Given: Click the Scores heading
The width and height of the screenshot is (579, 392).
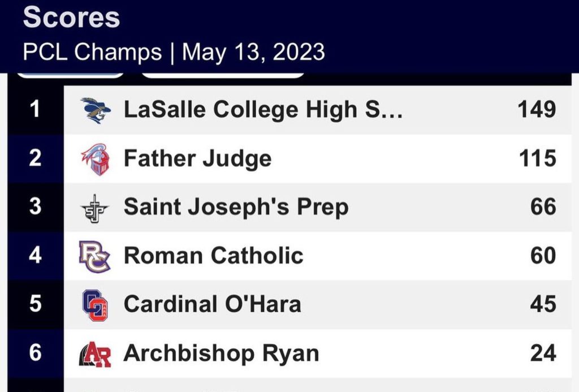Looking at the screenshot, I should point(71,18).
